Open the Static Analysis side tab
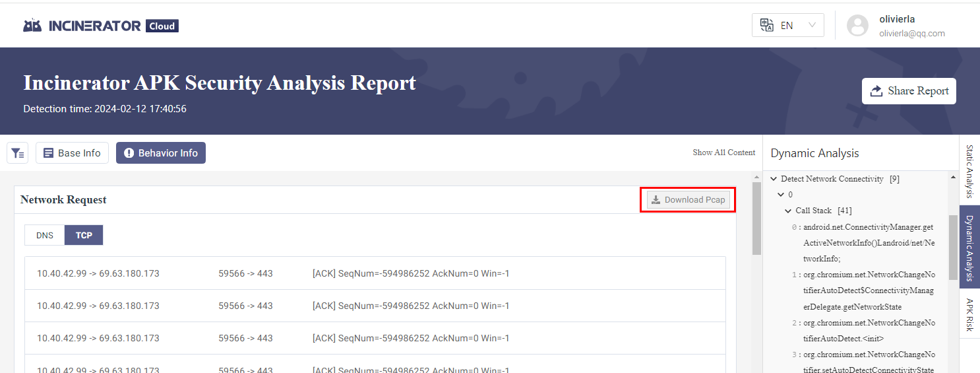This screenshot has height=373, width=980. (x=969, y=171)
